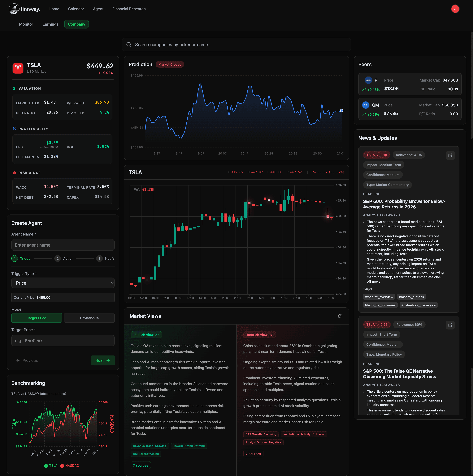Click the search magnifier icon
Screen dimensions: 473x476
tap(129, 45)
